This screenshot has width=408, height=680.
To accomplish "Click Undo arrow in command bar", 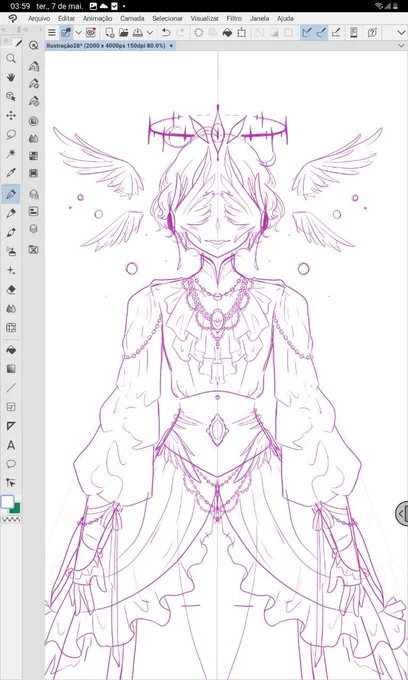I will tap(166, 33).
